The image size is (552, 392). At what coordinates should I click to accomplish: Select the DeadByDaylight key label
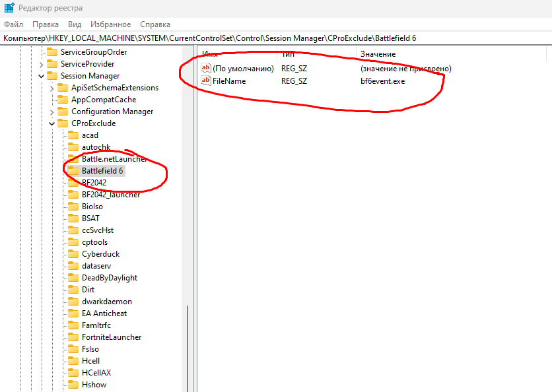[x=110, y=278]
